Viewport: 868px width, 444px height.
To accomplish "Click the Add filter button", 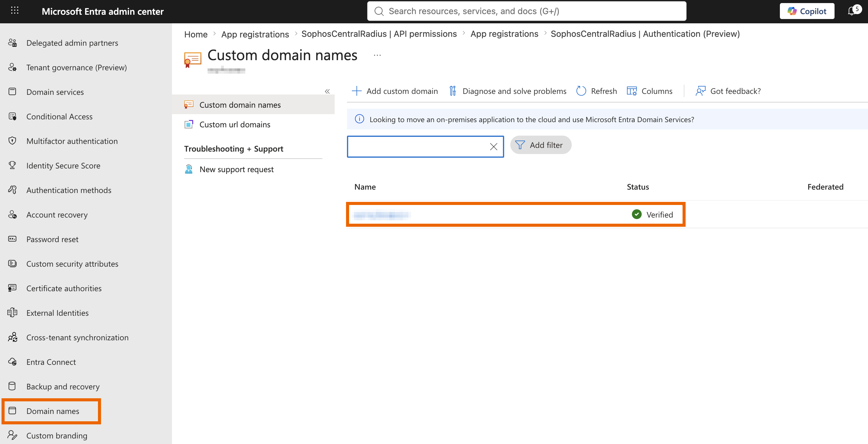I will (x=540, y=145).
